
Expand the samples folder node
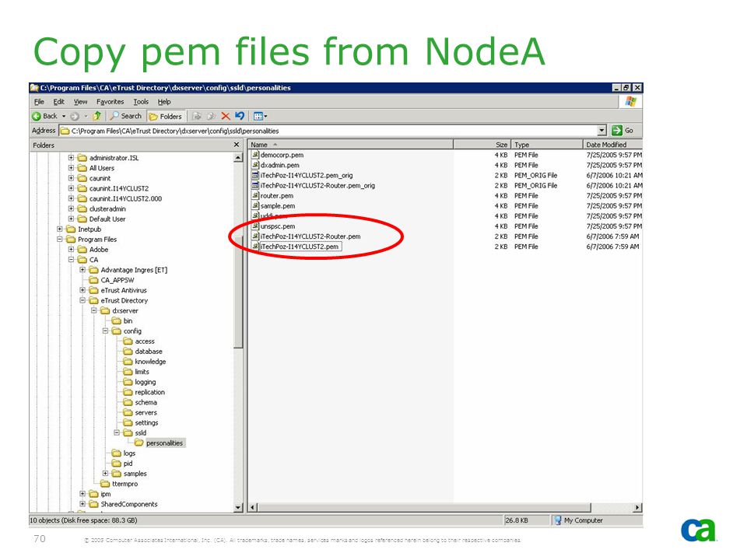105,474
